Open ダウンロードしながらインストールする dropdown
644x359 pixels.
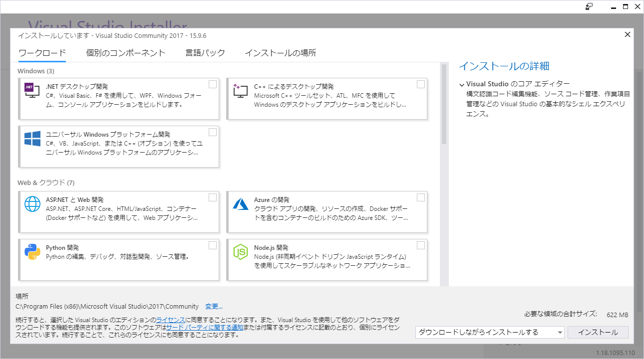tap(490, 333)
